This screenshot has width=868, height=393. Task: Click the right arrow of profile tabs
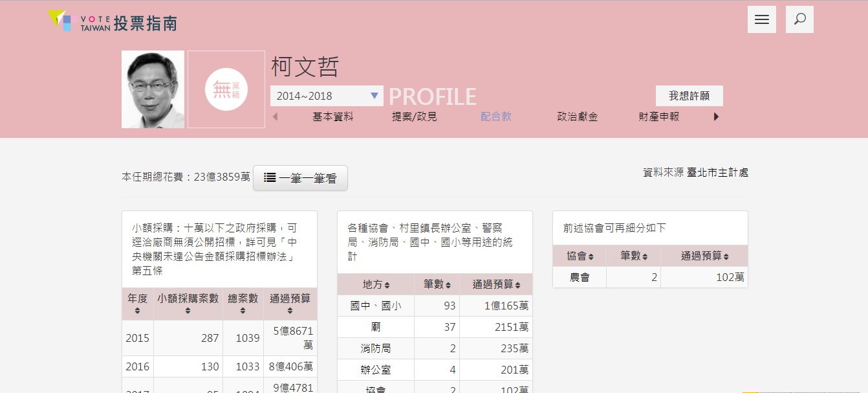(716, 117)
